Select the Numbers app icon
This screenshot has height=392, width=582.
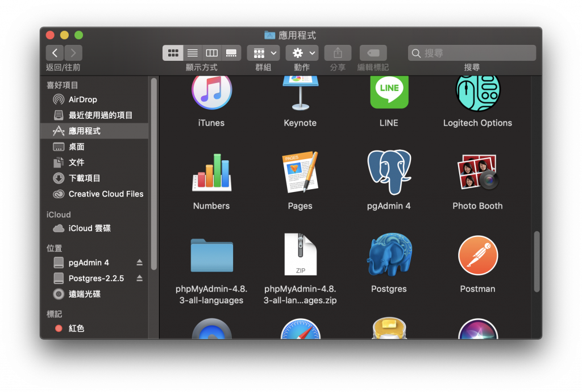[211, 173]
